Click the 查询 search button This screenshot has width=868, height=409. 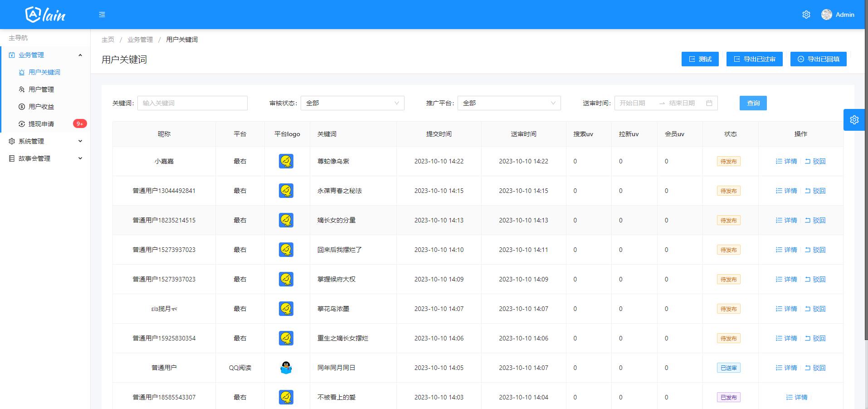click(753, 103)
